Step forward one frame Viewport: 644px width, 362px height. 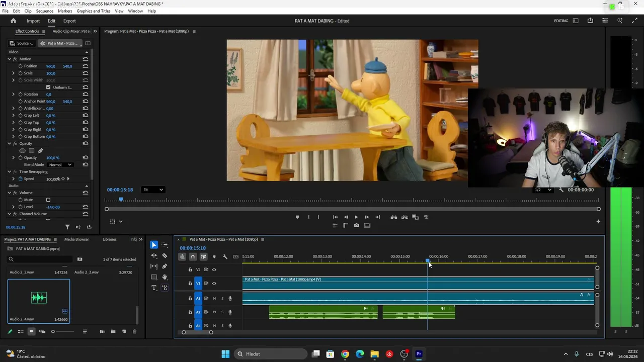pyautogui.click(x=367, y=217)
